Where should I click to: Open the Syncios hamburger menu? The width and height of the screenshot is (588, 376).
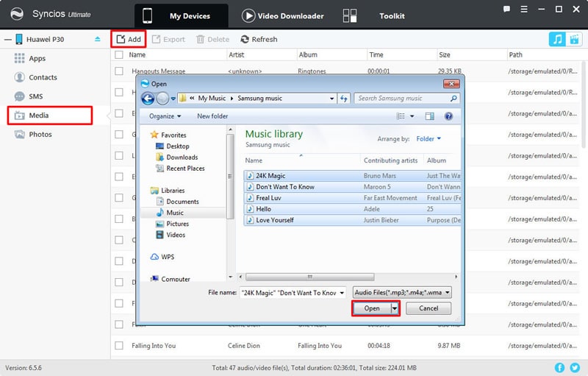pos(524,9)
